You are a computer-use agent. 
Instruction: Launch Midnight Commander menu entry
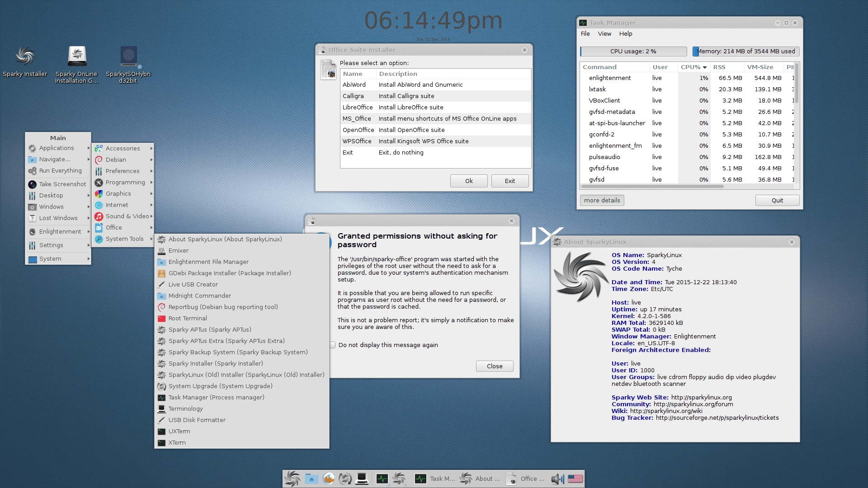[242, 296]
